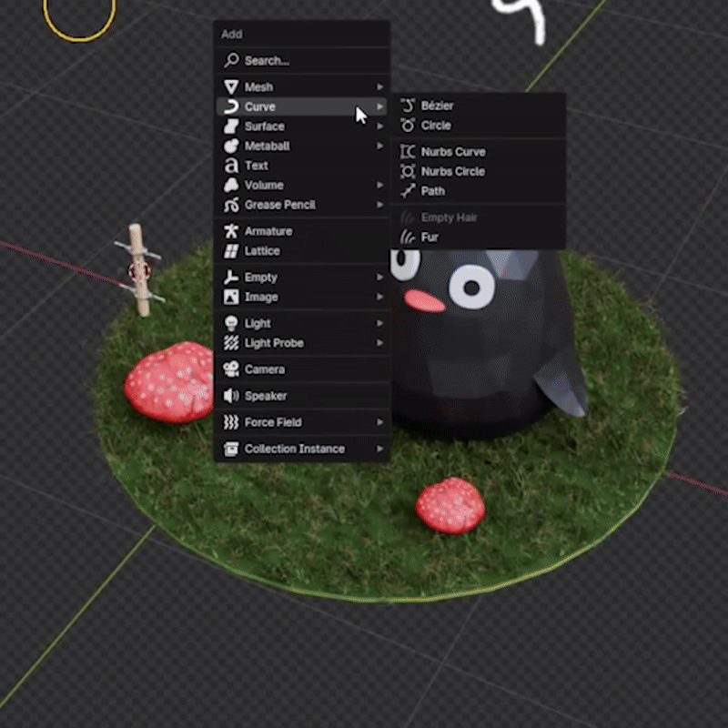The width and height of the screenshot is (728, 728).
Task: Expand the Light submenu arrow
Action: pyautogui.click(x=379, y=323)
